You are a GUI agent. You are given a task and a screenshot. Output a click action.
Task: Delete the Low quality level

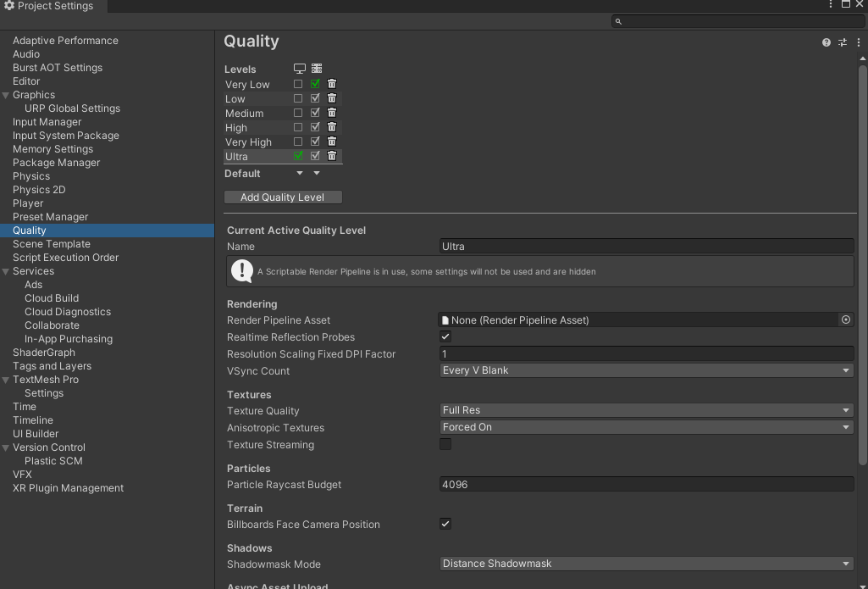coord(331,97)
